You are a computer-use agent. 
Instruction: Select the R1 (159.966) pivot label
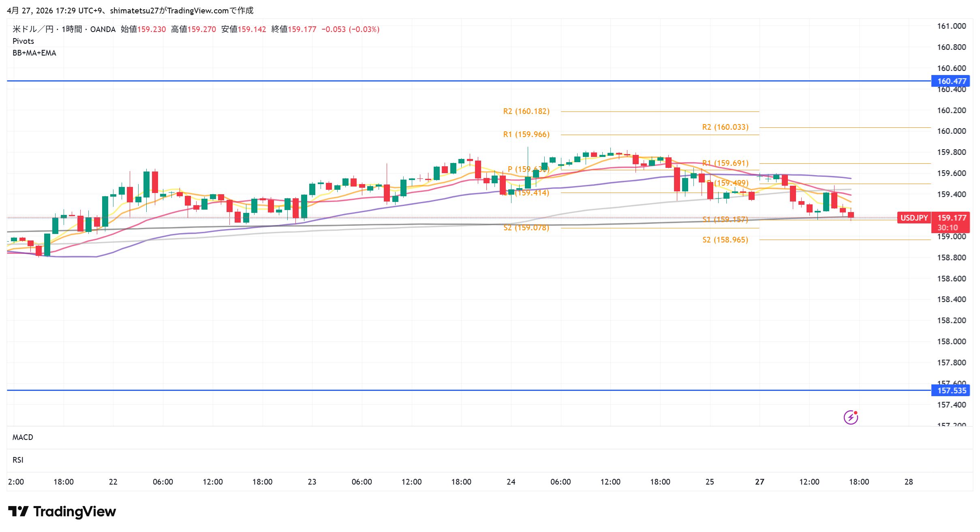coord(526,134)
